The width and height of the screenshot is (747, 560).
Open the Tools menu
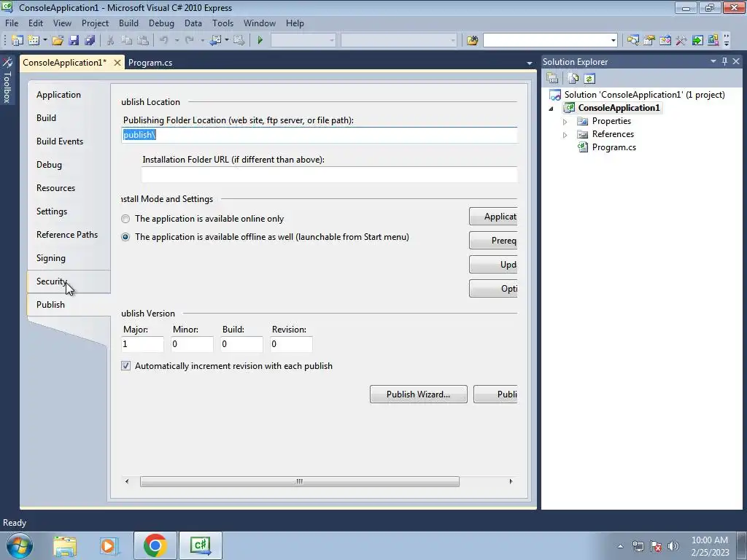pyautogui.click(x=223, y=23)
